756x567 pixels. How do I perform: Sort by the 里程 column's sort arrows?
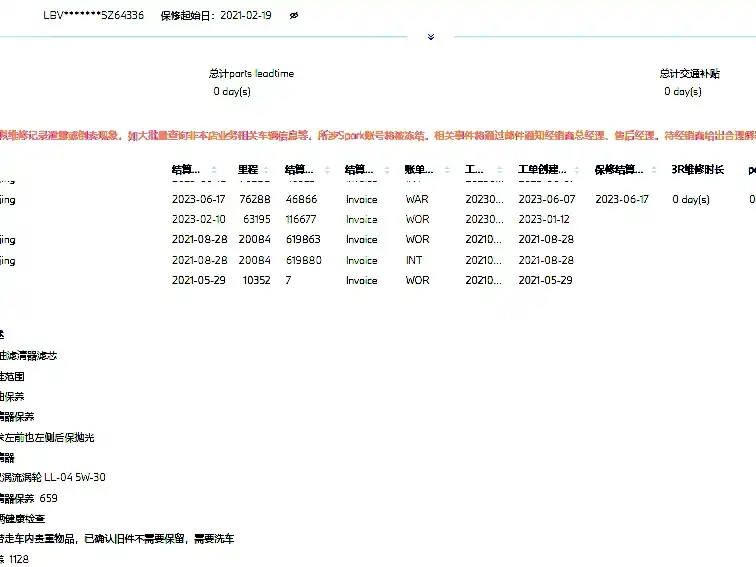(x=266, y=170)
